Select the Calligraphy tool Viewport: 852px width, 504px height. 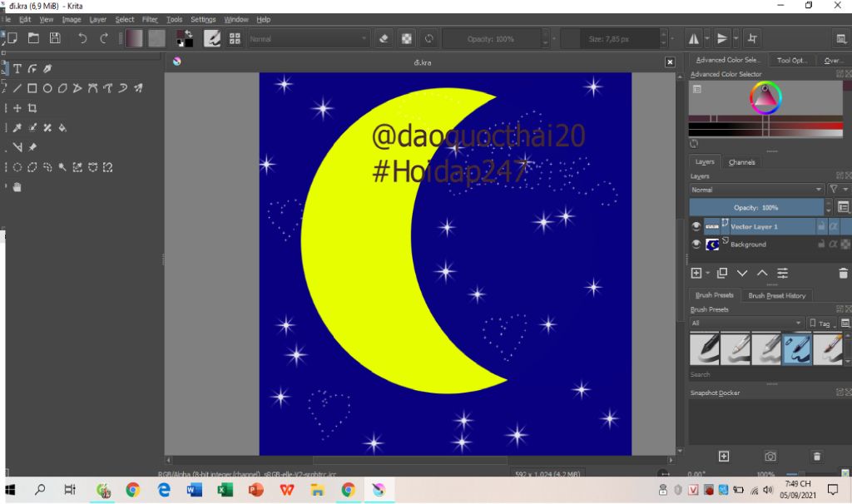tap(47, 68)
